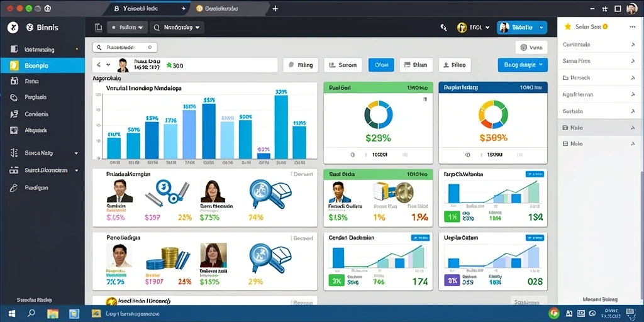This screenshot has height=322, width=644.
Task: Click the Vama button near the top right
Action: point(531,48)
